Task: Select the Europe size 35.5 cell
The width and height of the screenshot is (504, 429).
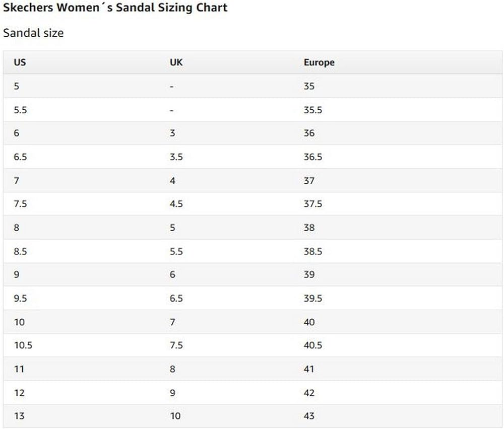Action: click(x=313, y=110)
